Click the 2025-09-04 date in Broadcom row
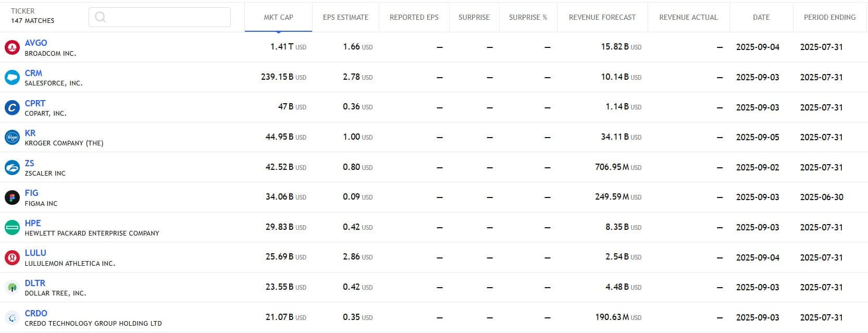 (x=758, y=47)
